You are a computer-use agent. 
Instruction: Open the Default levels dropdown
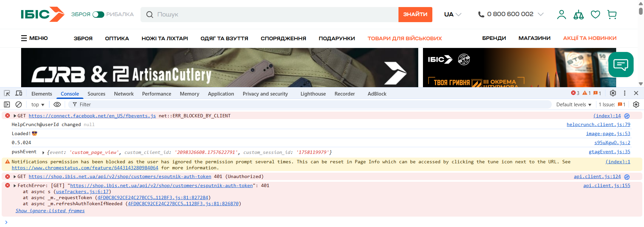pyautogui.click(x=574, y=105)
